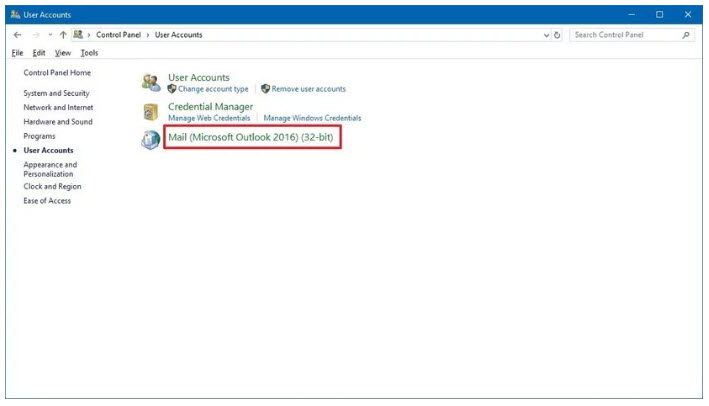The height and width of the screenshot is (406, 709).
Task: Open the recent locations dropdown arrow
Action: point(50,35)
